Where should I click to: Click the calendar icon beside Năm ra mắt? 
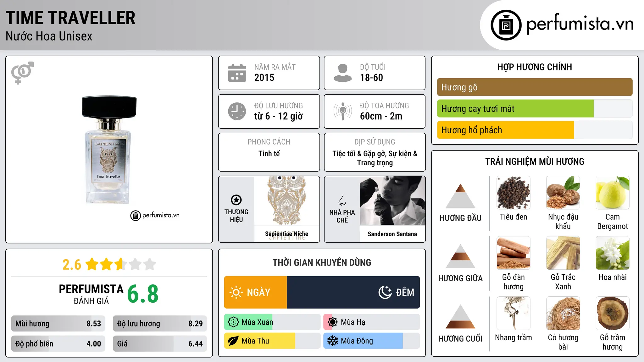[237, 73]
